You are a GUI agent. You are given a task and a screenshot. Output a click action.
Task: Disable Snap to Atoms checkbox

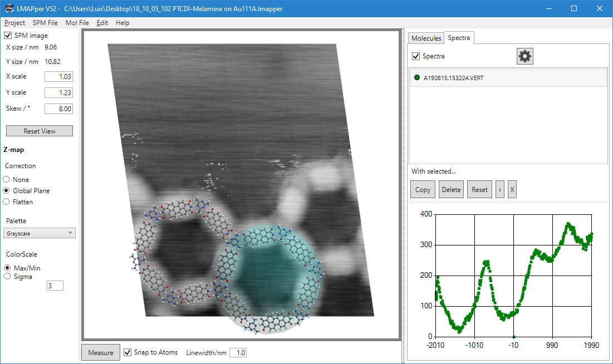pos(127,352)
